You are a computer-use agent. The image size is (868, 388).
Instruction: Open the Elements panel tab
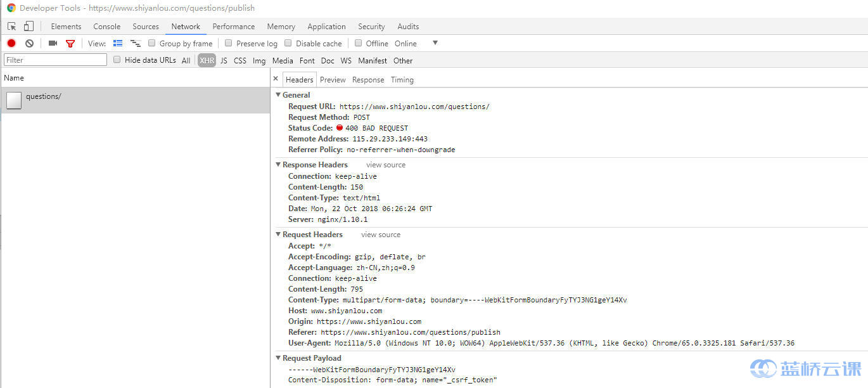66,27
